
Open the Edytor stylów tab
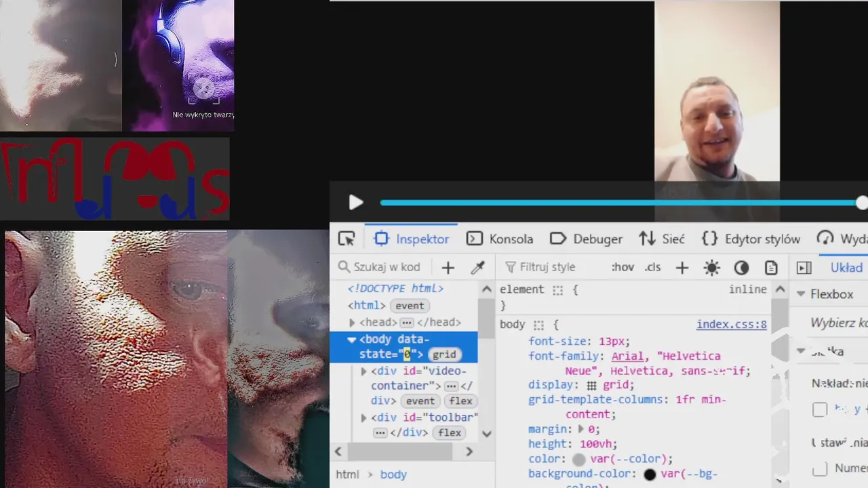pyautogui.click(x=751, y=239)
